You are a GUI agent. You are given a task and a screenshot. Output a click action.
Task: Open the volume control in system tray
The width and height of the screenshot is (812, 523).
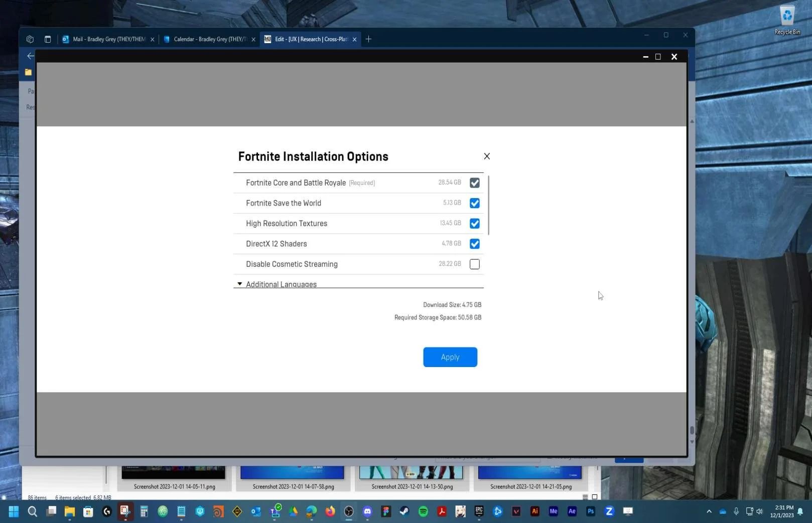pos(760,511)
